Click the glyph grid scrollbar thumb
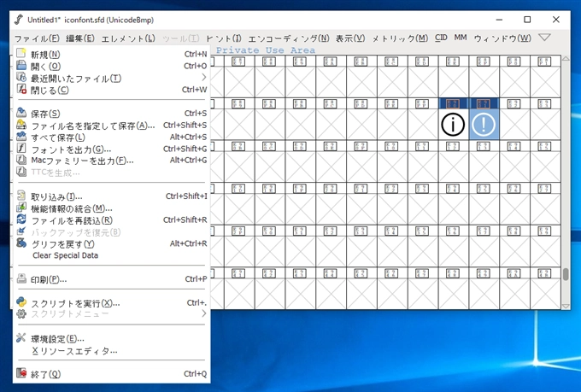 (x=566, y=274)
